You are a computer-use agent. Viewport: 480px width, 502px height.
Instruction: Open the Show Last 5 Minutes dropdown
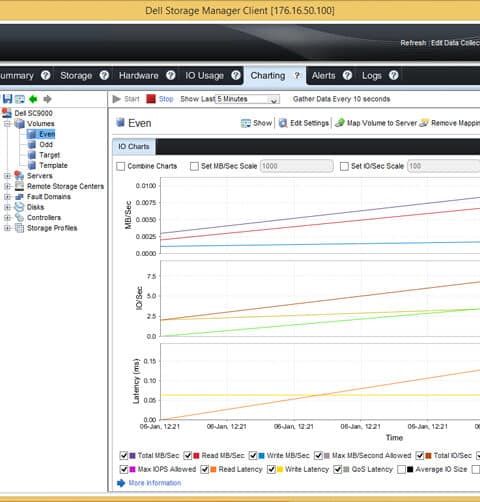coord(248,99)
